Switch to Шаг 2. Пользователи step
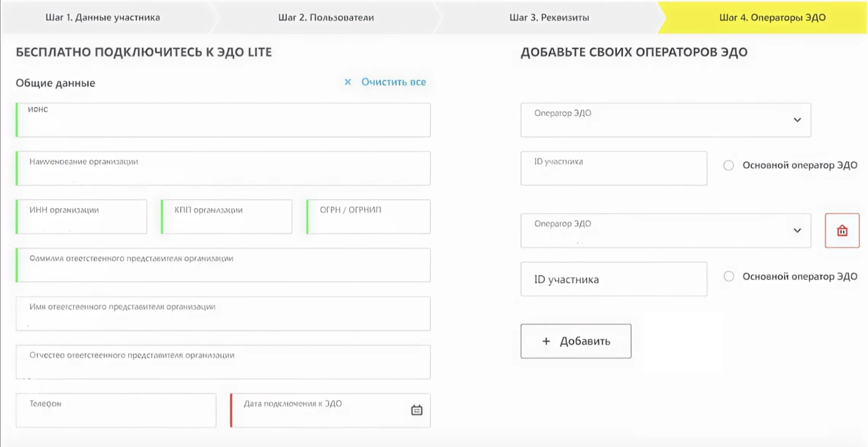Screen dimensions: 868x447 point(326,18)
